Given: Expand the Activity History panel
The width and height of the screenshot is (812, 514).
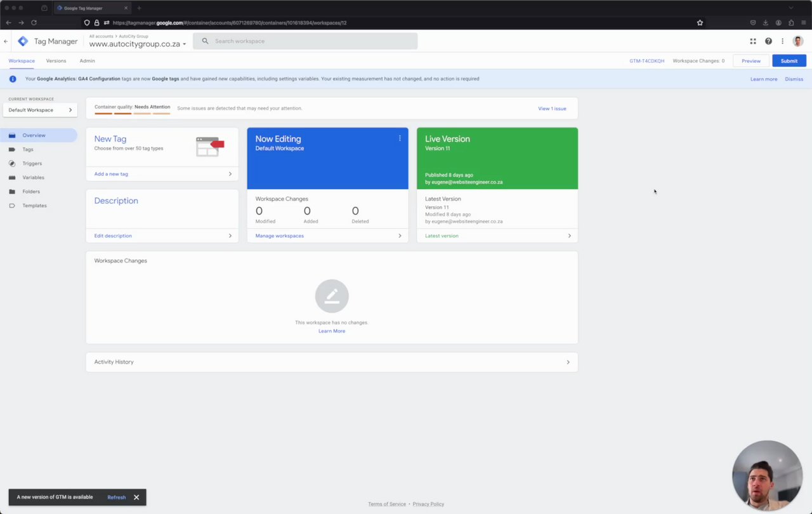Looking at the screenshot, I should pyautogui.click(x=332, y=362).
